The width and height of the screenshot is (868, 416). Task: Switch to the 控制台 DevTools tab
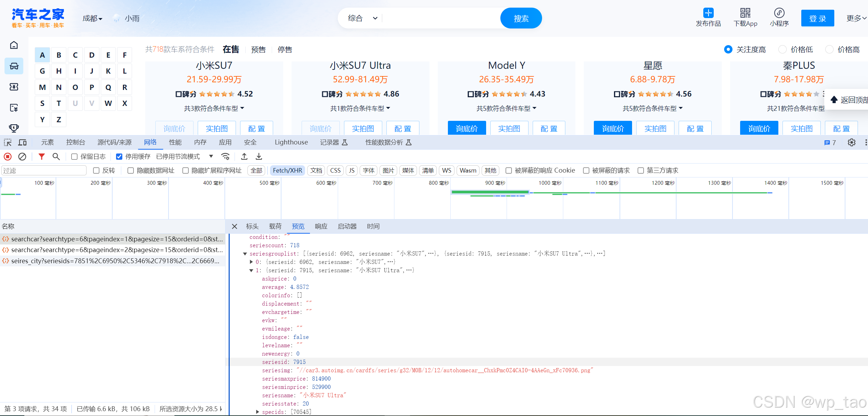[x=75, y=142]
